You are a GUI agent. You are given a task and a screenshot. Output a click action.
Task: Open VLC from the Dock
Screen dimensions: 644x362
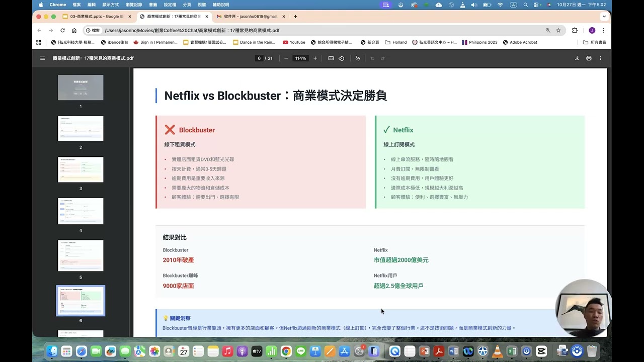click(497, 351)
